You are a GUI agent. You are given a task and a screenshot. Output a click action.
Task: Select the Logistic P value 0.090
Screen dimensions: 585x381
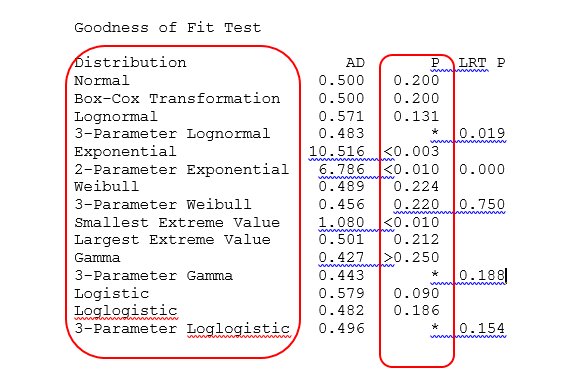point(416,293)
